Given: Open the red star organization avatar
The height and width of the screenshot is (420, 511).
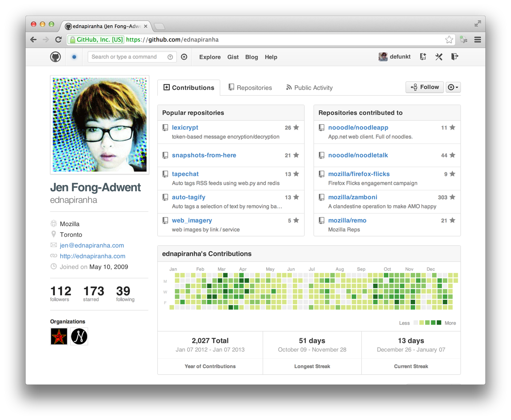Looking at the screenshot, I should pyautogui.click(x=59, y=336).
